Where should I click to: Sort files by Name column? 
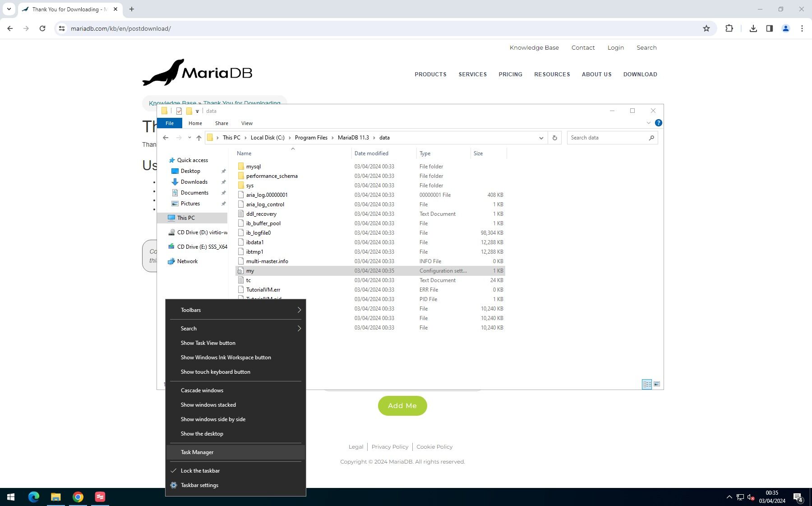tap(293, 153)
